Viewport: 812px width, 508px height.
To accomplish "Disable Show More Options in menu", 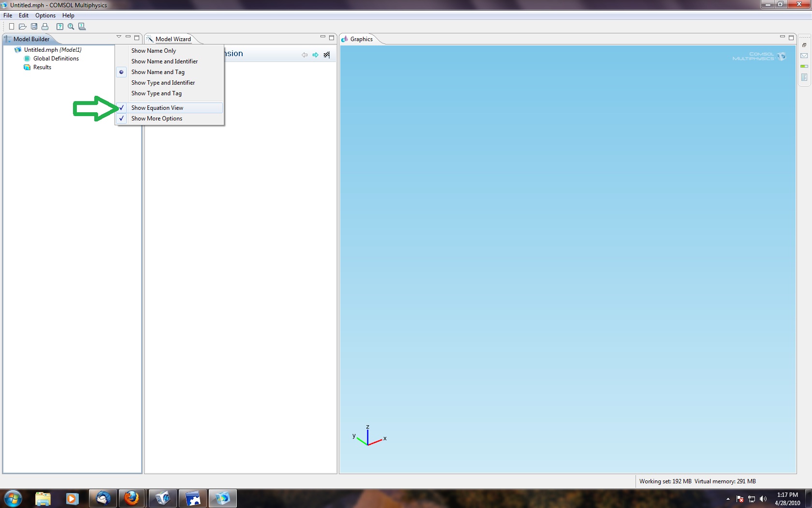I will [157, 119].
